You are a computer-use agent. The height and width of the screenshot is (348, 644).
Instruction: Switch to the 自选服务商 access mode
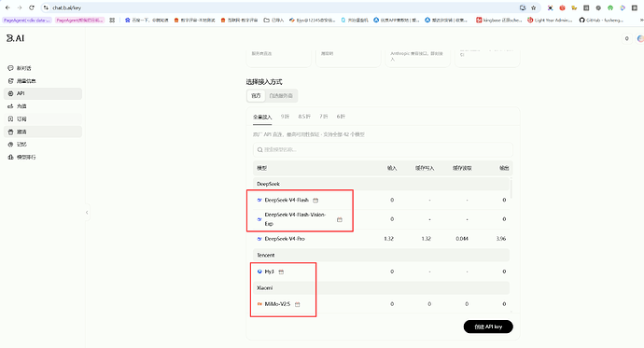click(281, 95)
